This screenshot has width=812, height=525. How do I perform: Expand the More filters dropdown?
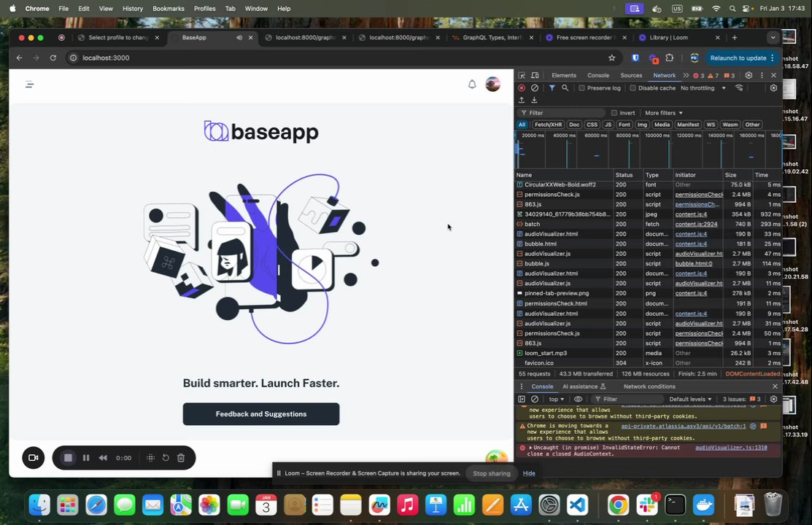coord(664,113)
